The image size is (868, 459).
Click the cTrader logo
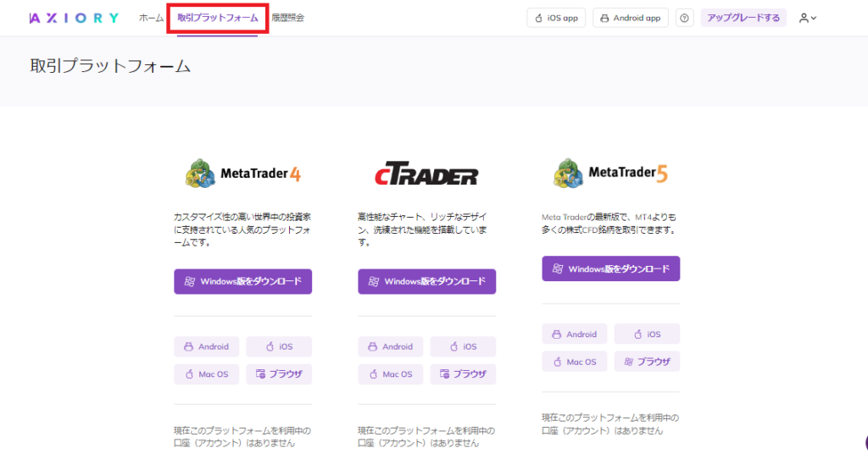426,174
